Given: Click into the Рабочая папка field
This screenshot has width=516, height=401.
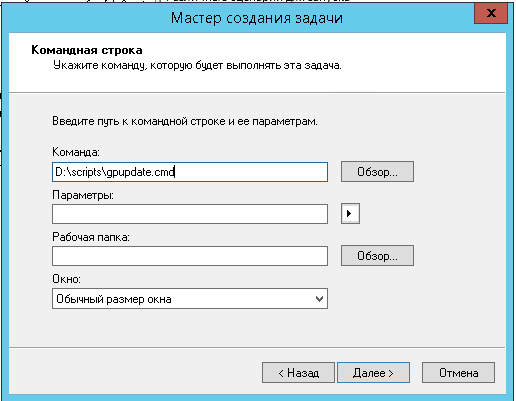Looking at the screenshot, I should click(x=190, y=256).
